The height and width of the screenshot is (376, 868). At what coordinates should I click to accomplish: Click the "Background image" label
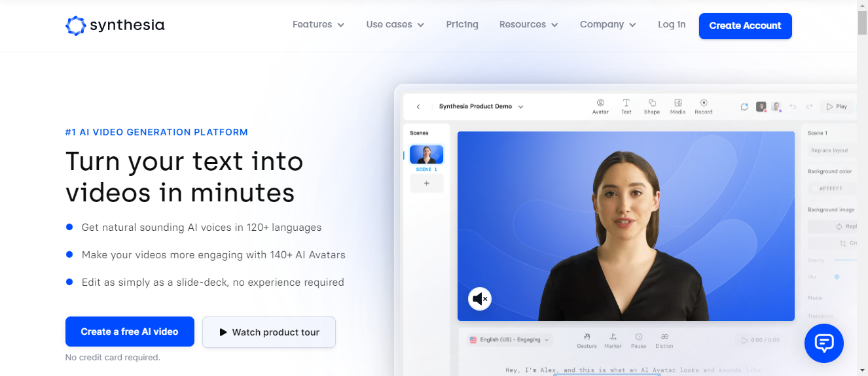click(831, 210)
